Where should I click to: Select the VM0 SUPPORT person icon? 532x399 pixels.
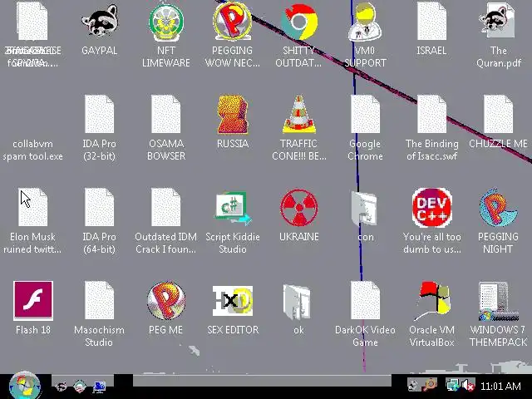click(x=365, y=22)
